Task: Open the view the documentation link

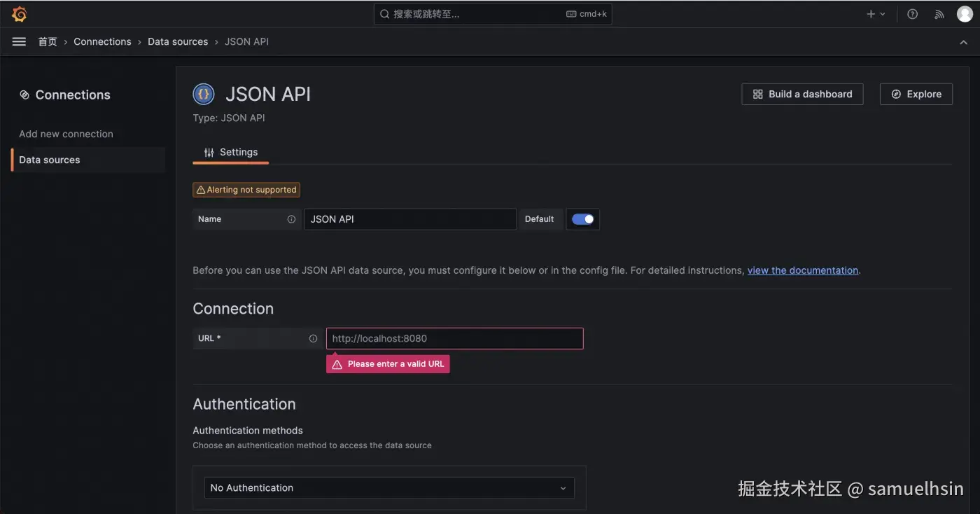Action: (x=802, y=270)
